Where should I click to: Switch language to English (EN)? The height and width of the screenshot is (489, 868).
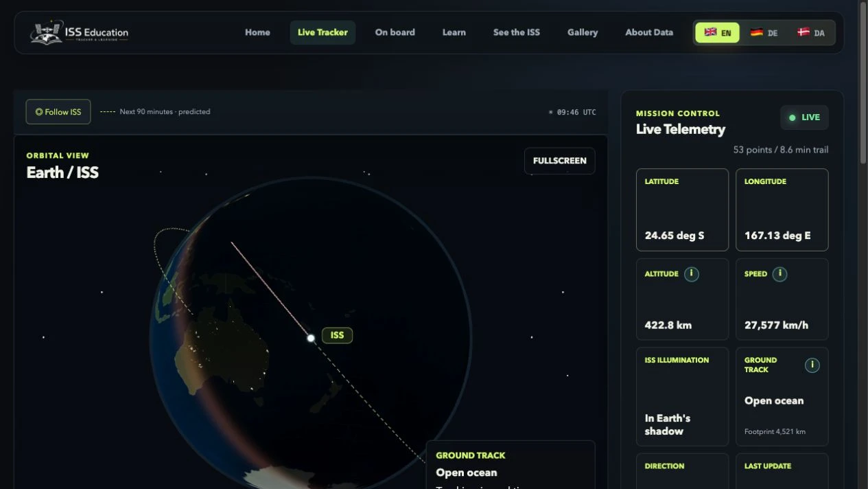coord(717,32)
